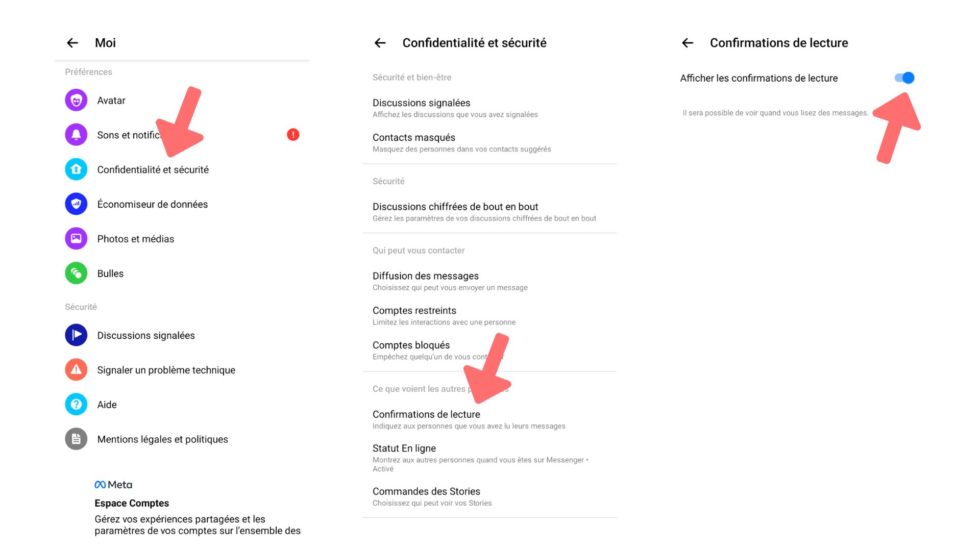This screenshot has height=551, width=980.
Task: Go back from the Moi screen
Action: (72, 43)
